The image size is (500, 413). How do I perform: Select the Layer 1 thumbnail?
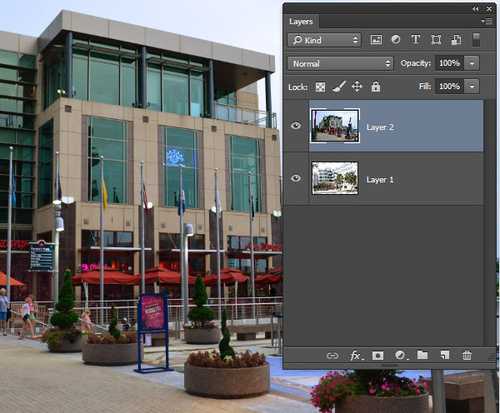[335, 178]
